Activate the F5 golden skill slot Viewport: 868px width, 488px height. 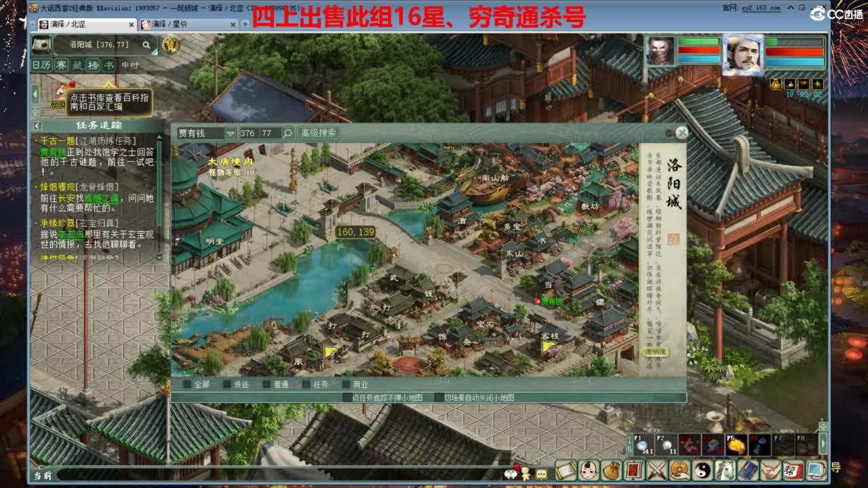(736, 445)
